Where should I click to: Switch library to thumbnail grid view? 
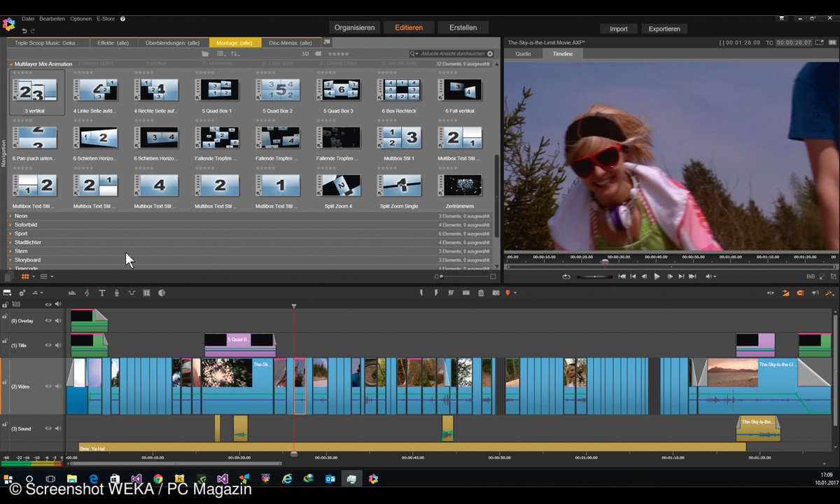pos(26,276)
